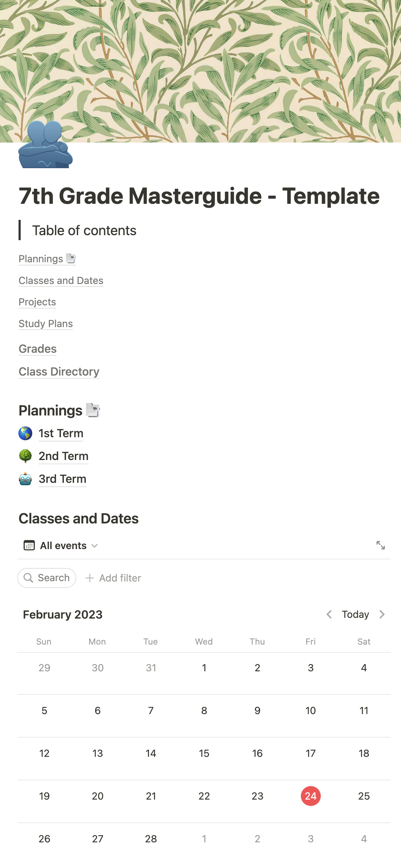Open the calendar in full page view
The image size is (401, 868).
(x=380, y=545)
